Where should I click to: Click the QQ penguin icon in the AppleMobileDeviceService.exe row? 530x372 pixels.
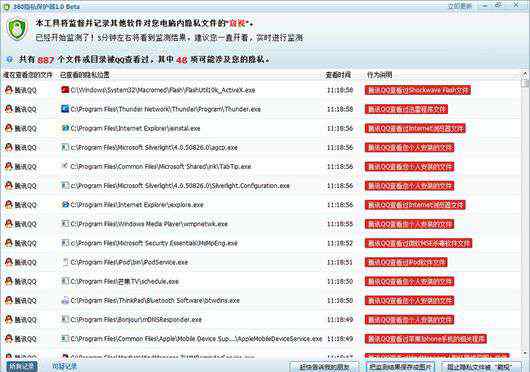coord(9,339)
